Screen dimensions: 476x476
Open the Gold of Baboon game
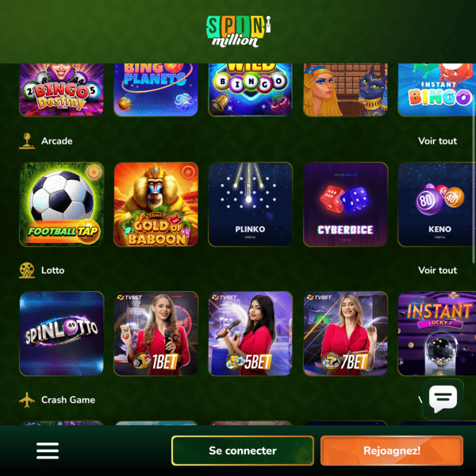point(156,204)
